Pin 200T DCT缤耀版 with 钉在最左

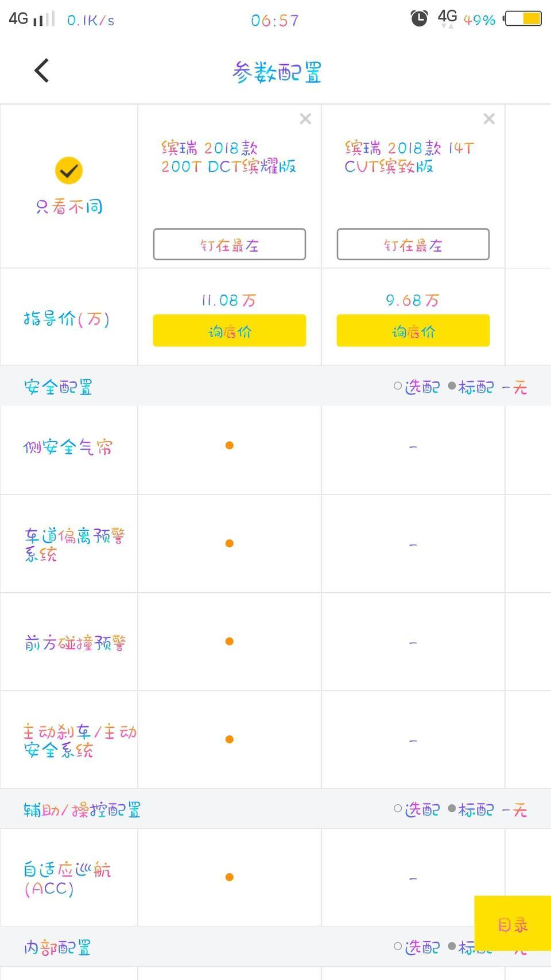click(x=229, y=245)
